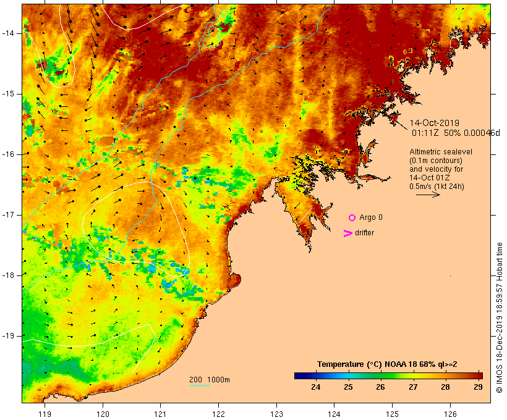The height and width of the screenshot is (420, 507).
Task: Click the '121' longitude axis label
Action: pyautogui.click(x=160, y=414)
